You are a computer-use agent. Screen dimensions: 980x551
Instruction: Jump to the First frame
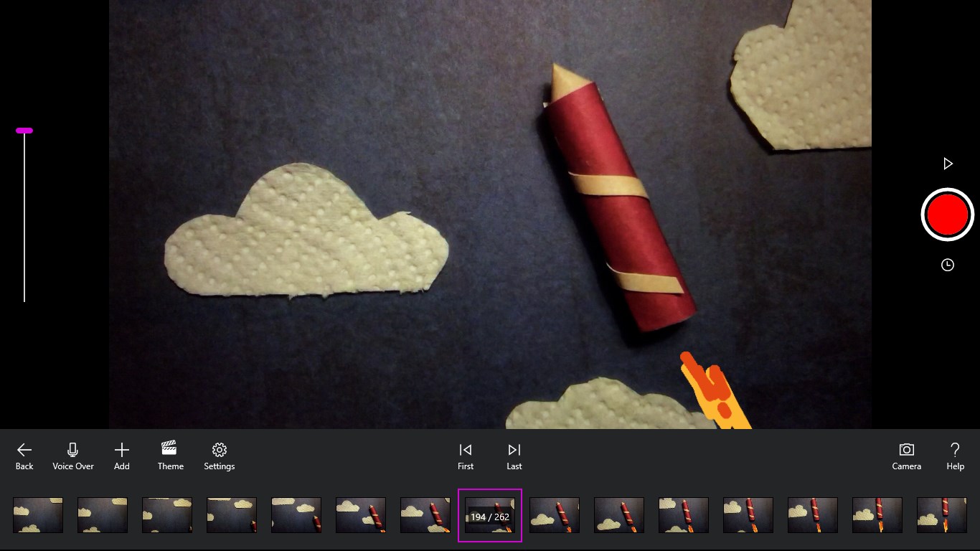pos(466,456)
